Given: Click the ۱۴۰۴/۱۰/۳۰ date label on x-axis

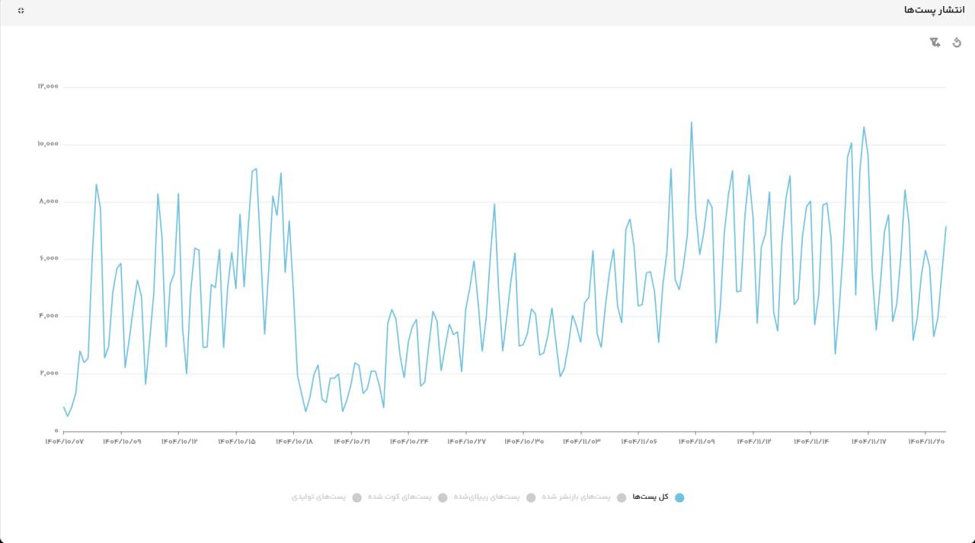Looking at the screenshot, I should (524, 442).
